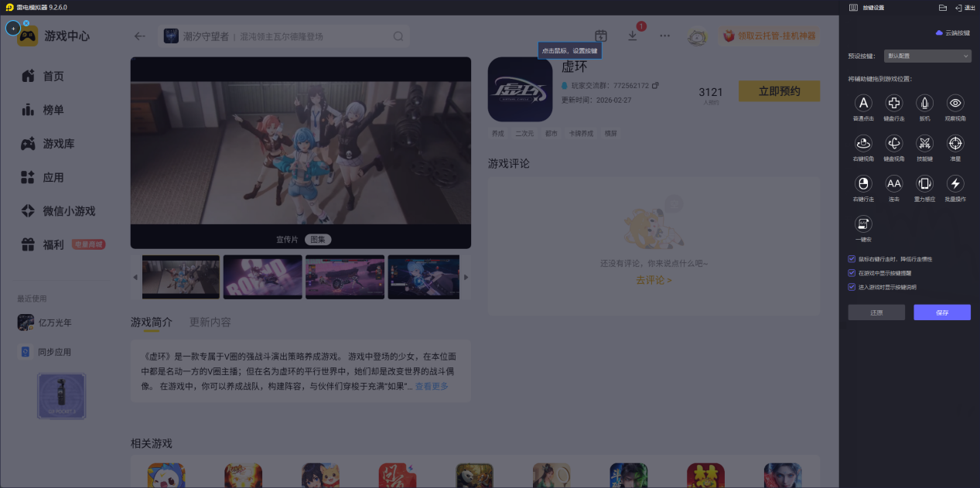Open 云端按键 cloud key mappings
Screen dimensions: 980x488
coord(952,33)
